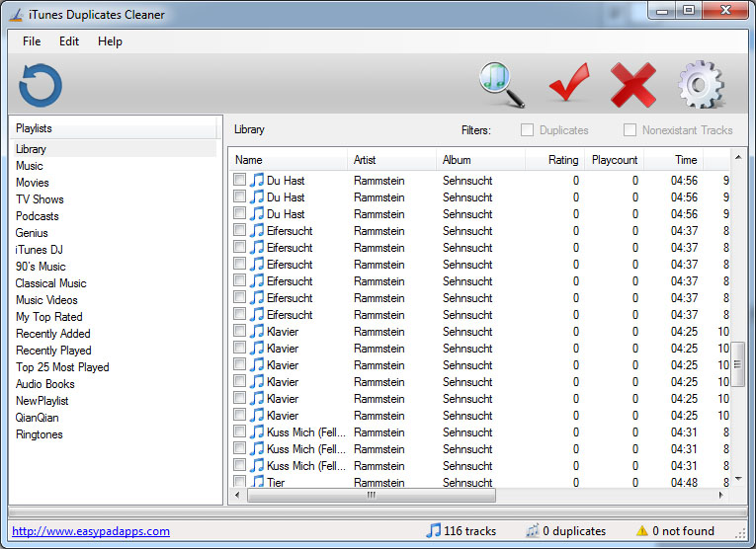Click the 116 tracks status text
This screenshot has height=549, width=756.
[470, 530]
